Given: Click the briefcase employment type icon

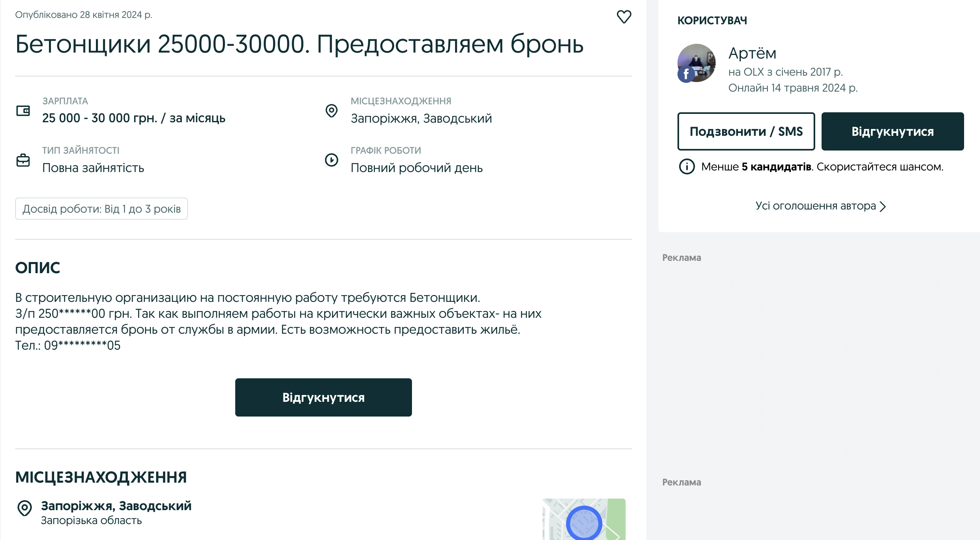Looking at the screenshot, I should [x=23, y=160].
